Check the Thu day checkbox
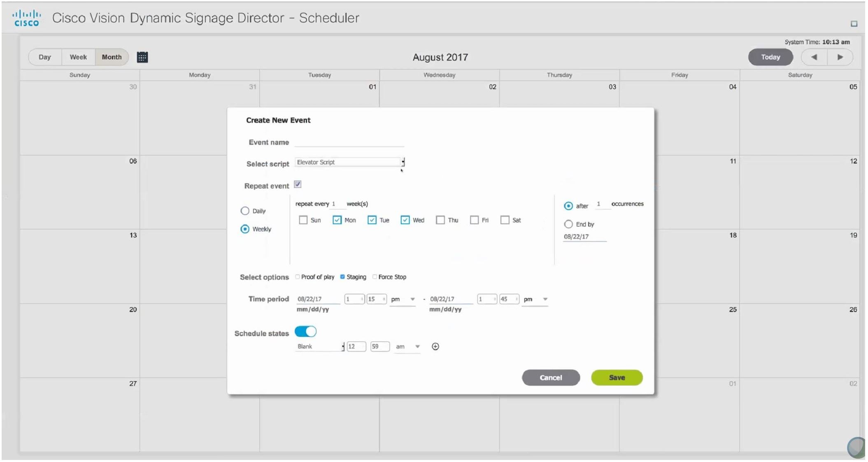 tap(440, 220)
